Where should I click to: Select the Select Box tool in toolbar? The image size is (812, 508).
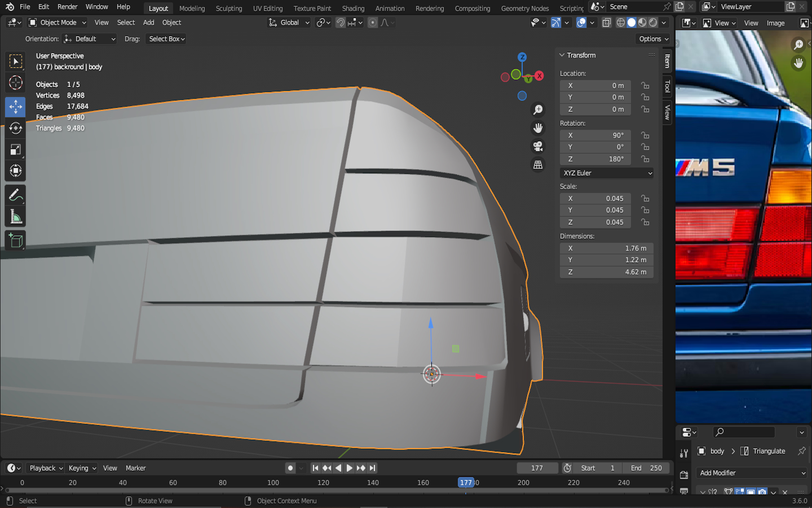point(16,61)
